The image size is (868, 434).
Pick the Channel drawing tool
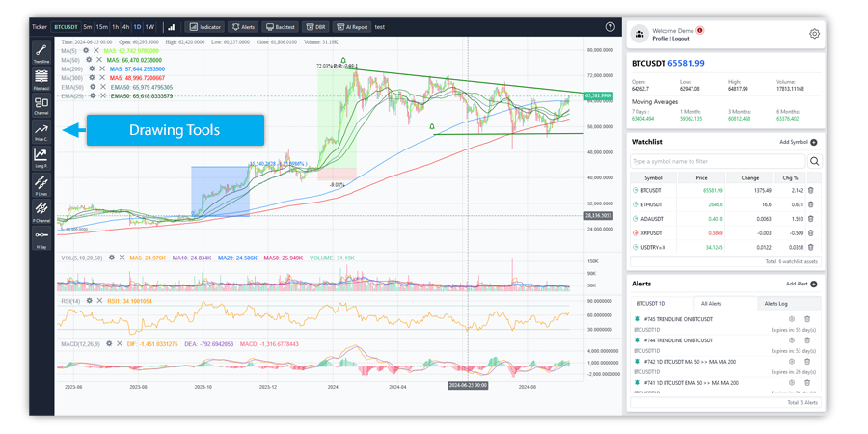coord(41,105)
